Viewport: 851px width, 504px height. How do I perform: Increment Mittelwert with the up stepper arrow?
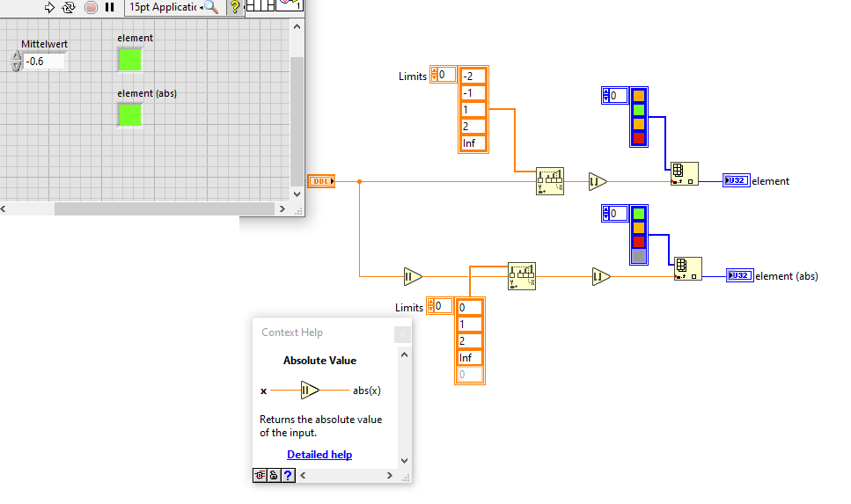[17, 56]
